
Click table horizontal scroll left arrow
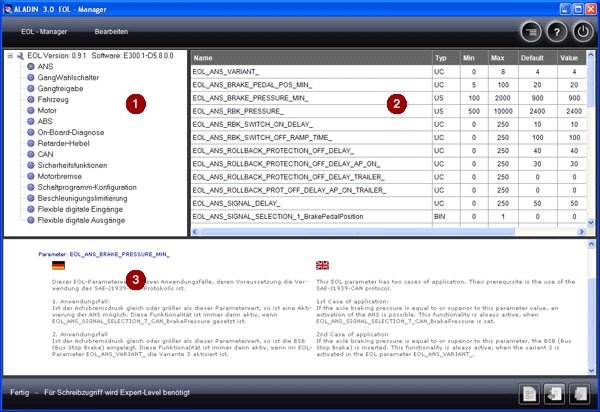(x=195, y=231)
